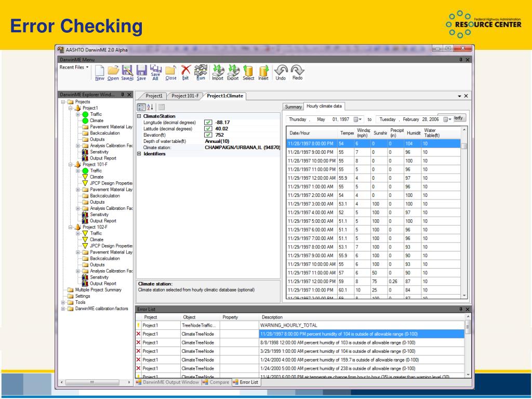
Task: Open the Select tool on the toolbar
Action: [248, 73]
